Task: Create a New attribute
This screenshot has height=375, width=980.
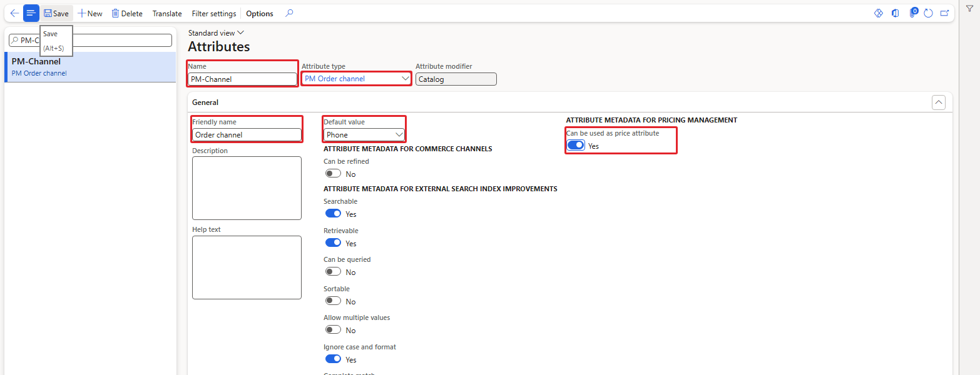Action: 90,13
